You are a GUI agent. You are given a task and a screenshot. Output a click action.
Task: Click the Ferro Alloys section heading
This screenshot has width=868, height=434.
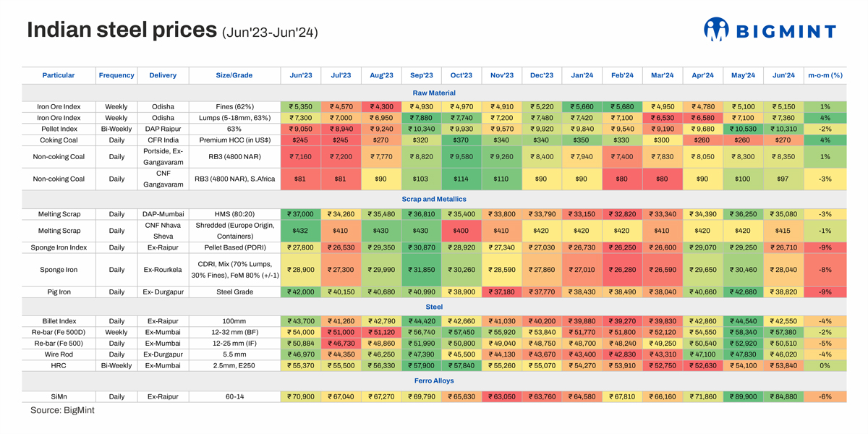click(434, 380)
